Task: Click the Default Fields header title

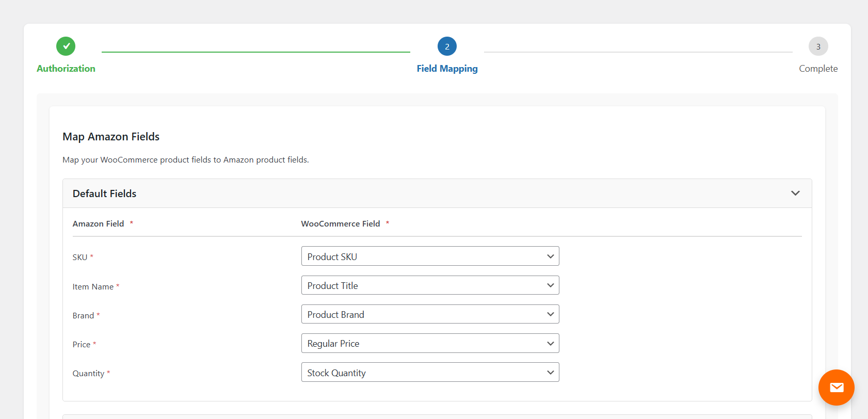Action: point(104,194)
